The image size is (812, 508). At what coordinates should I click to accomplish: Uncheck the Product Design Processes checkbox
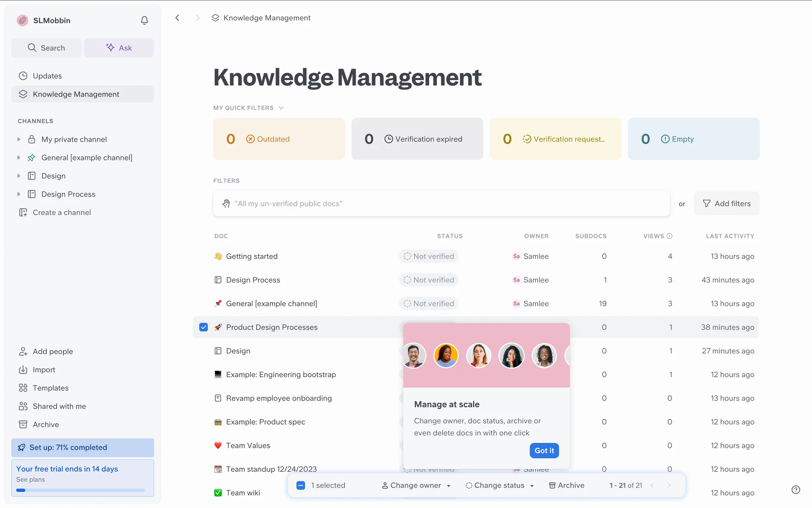coord(203,327)
